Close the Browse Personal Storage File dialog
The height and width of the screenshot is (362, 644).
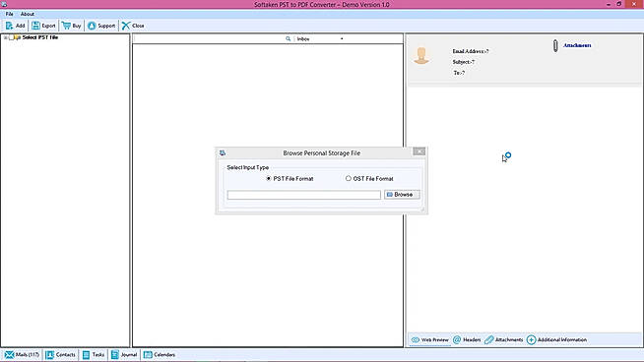pyautogui.click(x=419, y=151)
